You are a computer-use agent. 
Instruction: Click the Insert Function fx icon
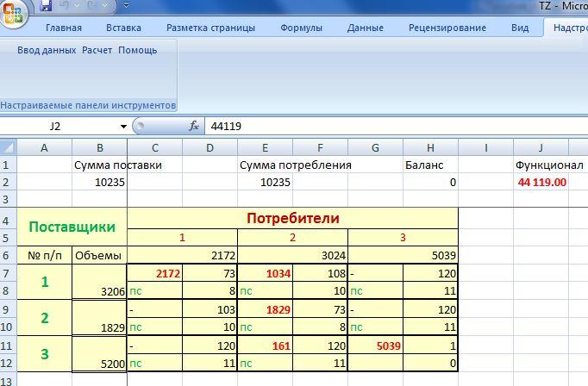tap(193, 127)
